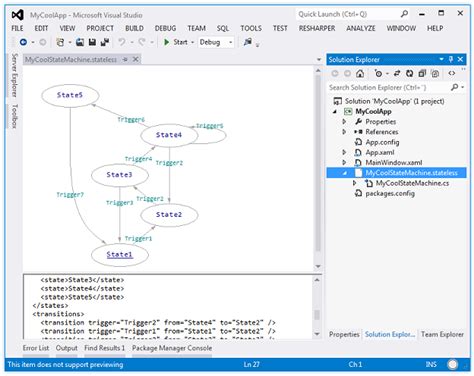Screen dimensions: 474x376
Task: Click the status bar circular indicator icon
Action: (452, 364)
